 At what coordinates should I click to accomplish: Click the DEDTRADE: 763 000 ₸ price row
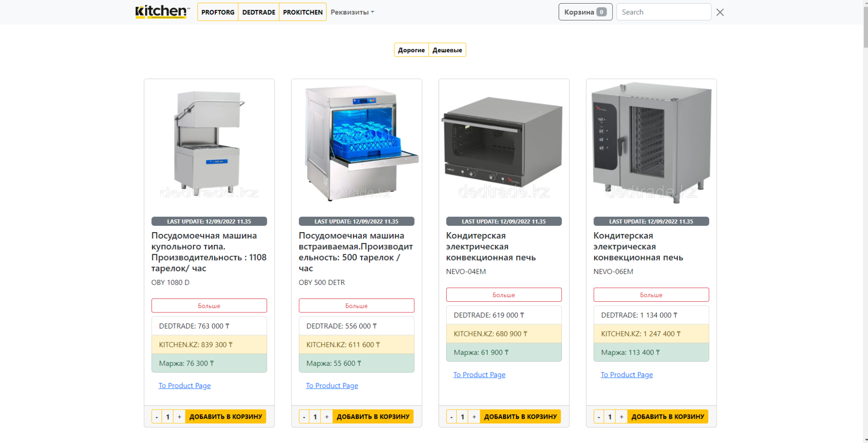[x=209, y=326]
